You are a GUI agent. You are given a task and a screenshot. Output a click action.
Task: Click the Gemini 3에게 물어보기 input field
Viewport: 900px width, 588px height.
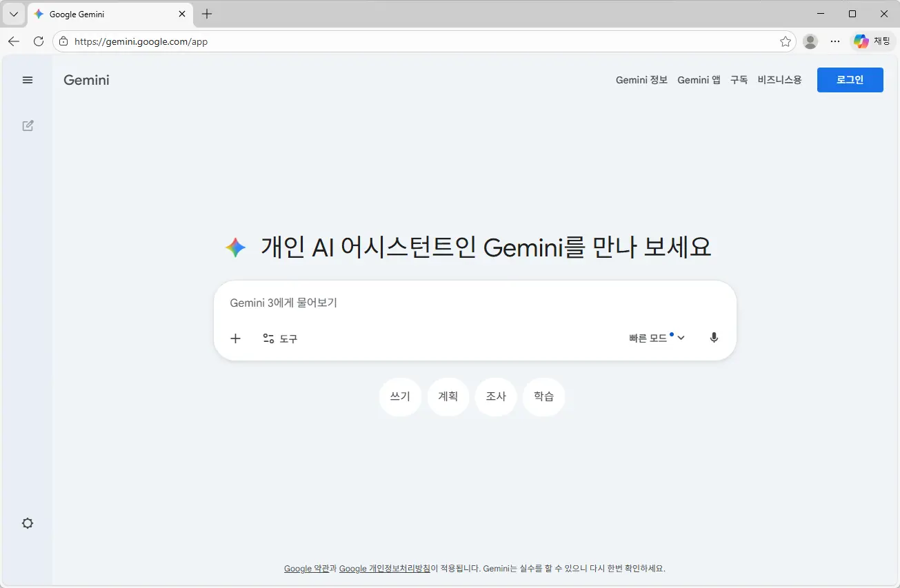pos(474,303)
